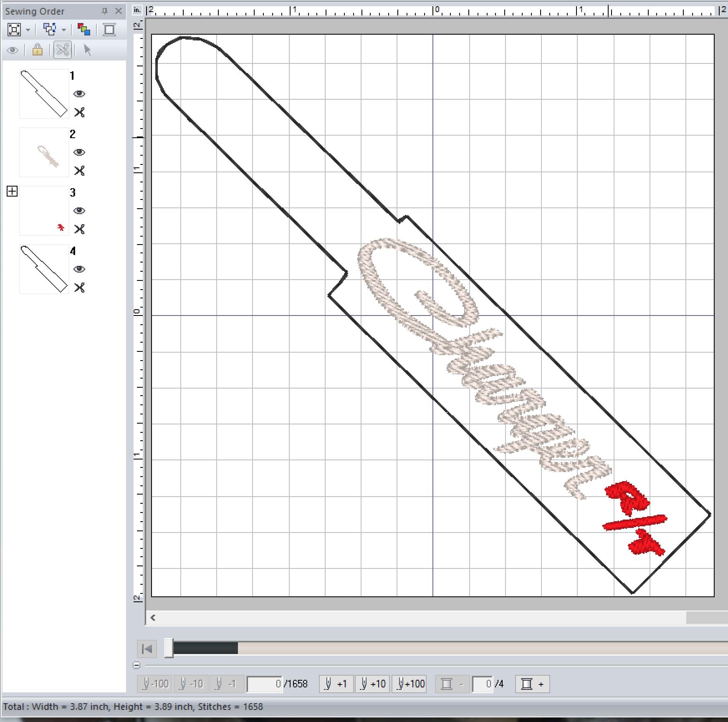Select frame 2 text thumbnail
This screenshot has height=722, width=728.
pyautogui.click(x=44, y=152)
